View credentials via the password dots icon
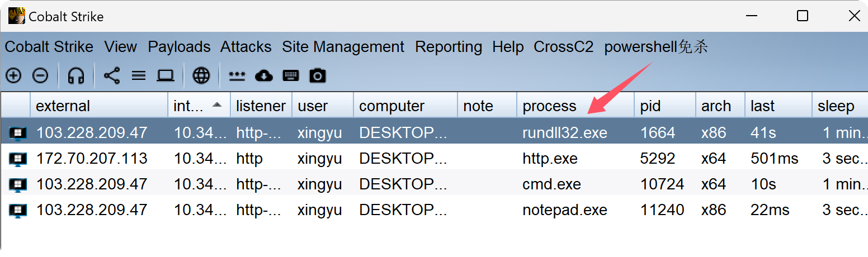Image resolution: width=868 pixels, height=257 pixels. tap(237, 75)
